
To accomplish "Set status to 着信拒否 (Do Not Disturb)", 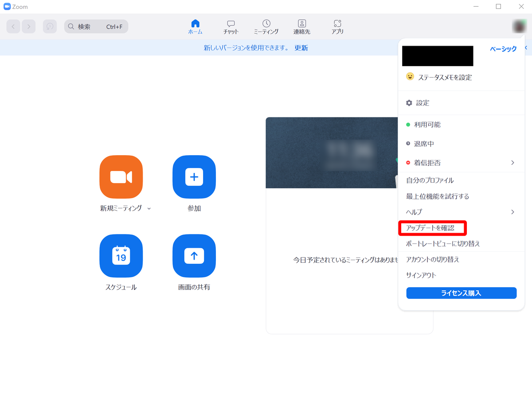I will (427, 163).
